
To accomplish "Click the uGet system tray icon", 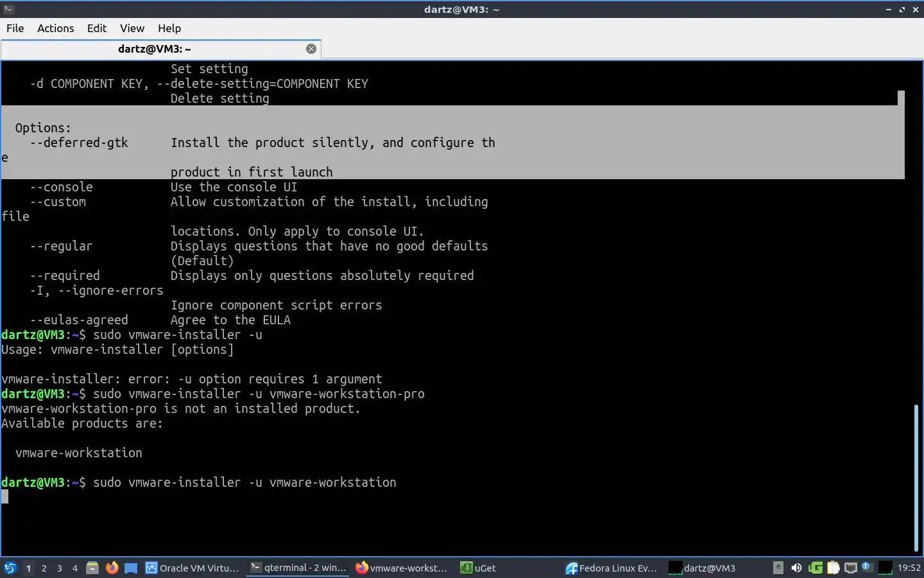I will point(816,568).
